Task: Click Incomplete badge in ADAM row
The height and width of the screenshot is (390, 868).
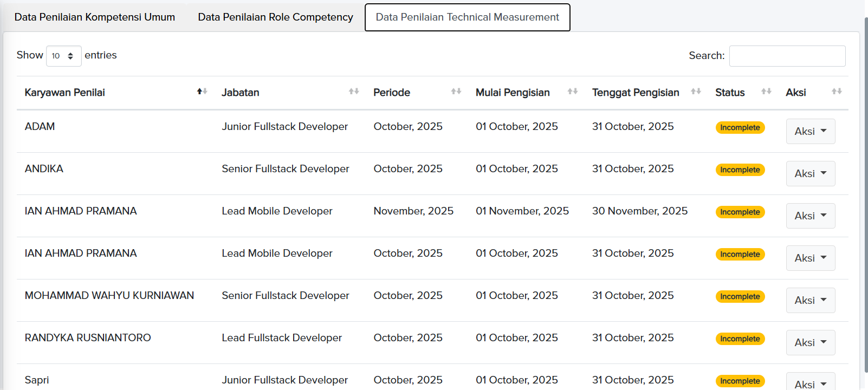Action: click(x=740, y=127)
